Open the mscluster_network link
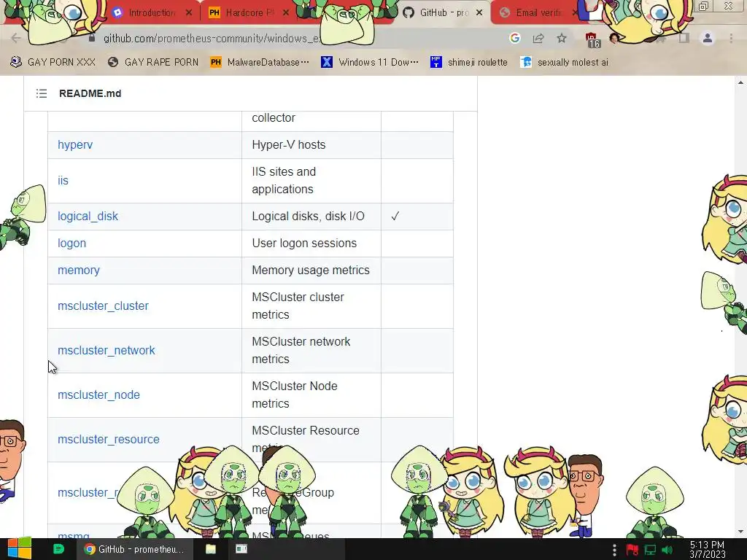The image size is (747, 560). tap(107, 351)
